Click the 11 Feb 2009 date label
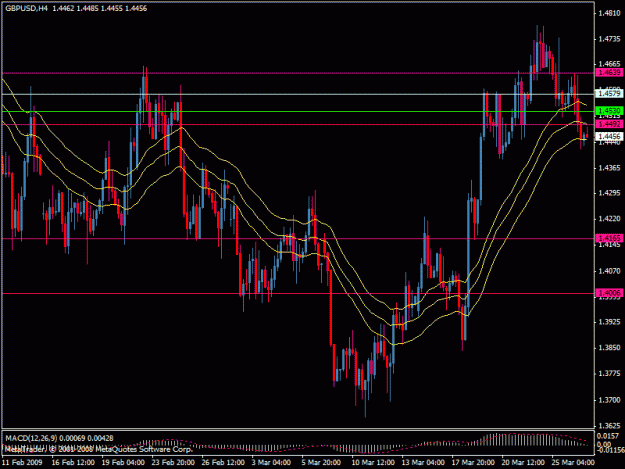Image resolution: width=625 pixels, height=469 pixels. coord(22,463)
